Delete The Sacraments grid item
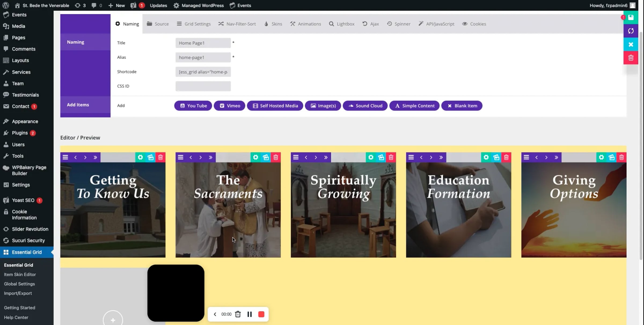The width and height of the screenshot is (644, 325). tap(276, 157)
